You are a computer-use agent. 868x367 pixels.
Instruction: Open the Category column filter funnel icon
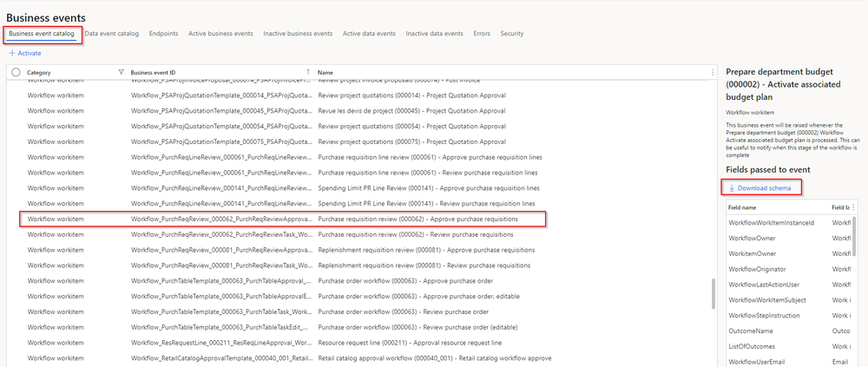click(122, 72)
